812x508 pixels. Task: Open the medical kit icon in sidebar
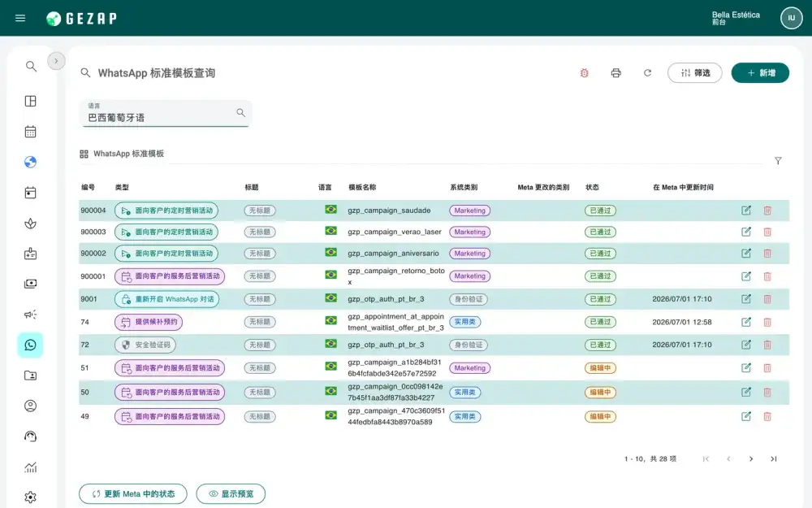coord(31,254)
